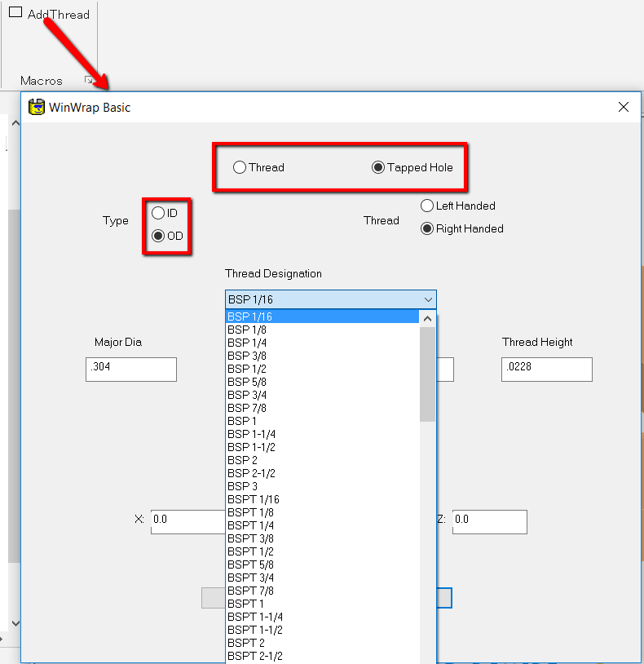Pick BSP 7/8 from list

(x=323, y=408)
